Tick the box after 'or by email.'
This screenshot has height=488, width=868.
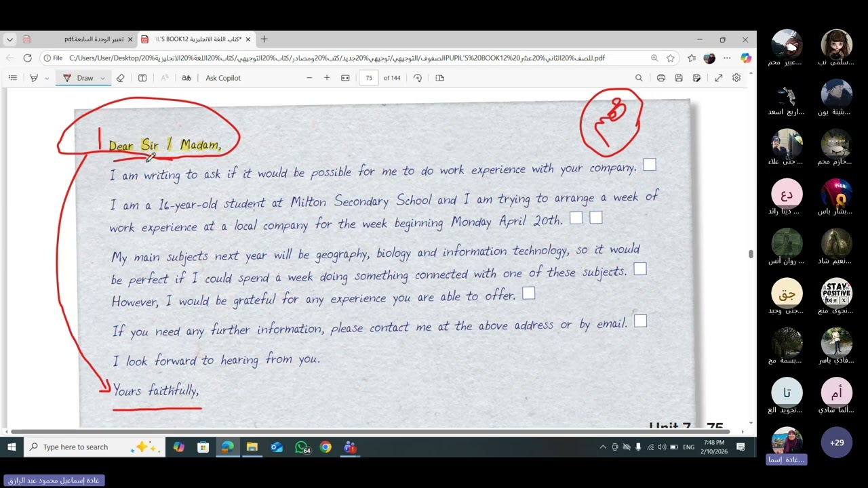click(640, 321)
